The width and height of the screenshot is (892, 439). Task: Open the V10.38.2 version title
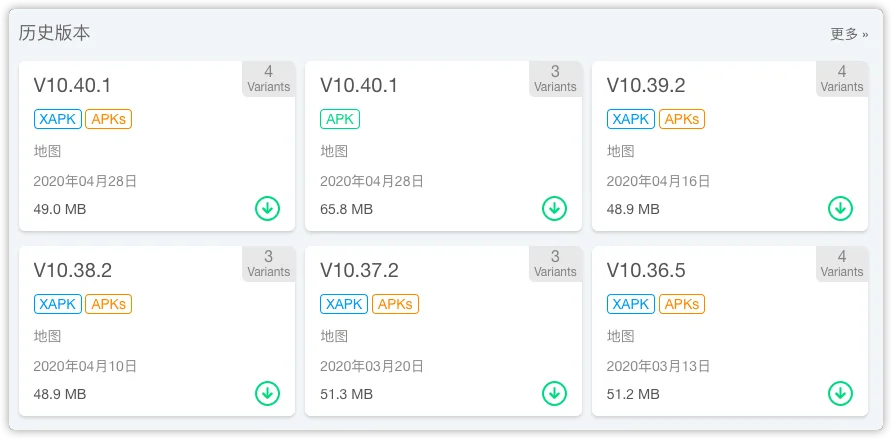73,270
